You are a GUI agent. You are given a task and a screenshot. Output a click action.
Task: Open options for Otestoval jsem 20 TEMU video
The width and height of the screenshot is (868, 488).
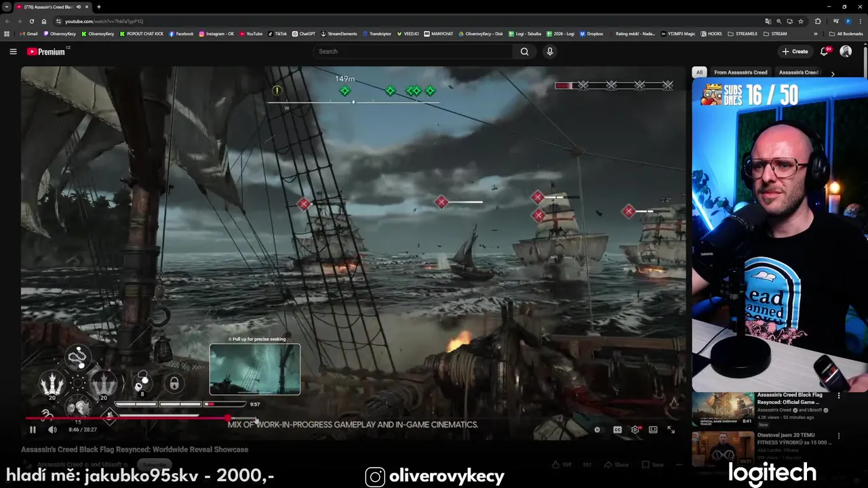tap(839, 436)
